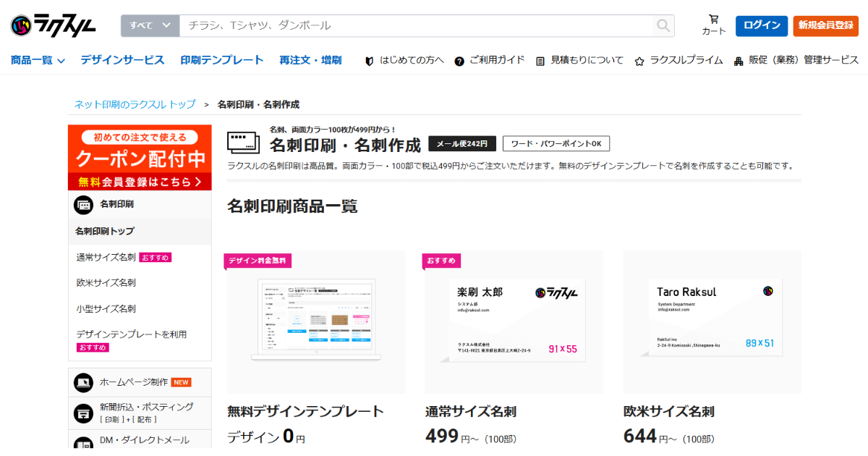Click the search magnifier icon

pos(663,26)
